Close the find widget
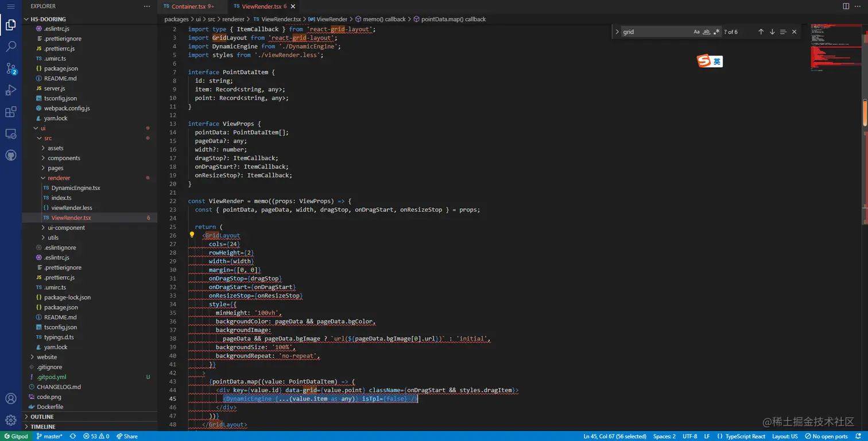Viewport: 868px width, 441px height. point(795,32)
